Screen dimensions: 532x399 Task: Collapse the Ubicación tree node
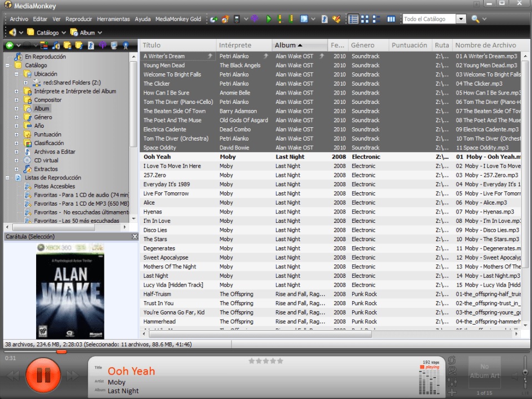click(17, 74)
